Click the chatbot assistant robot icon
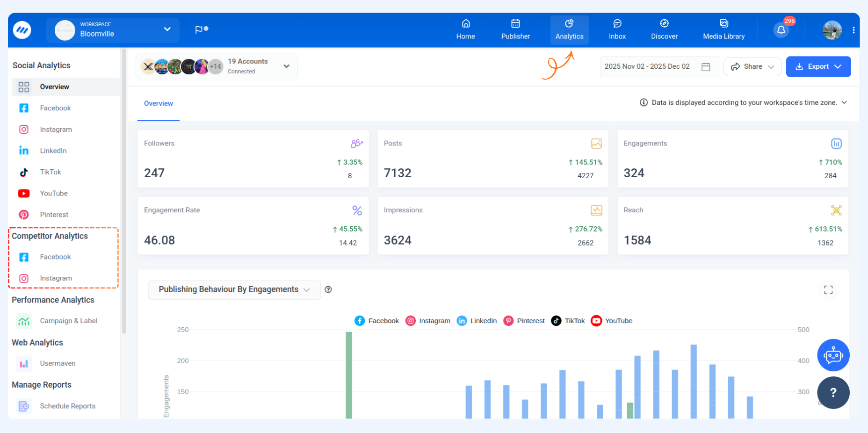 click(x=833, y=355)
